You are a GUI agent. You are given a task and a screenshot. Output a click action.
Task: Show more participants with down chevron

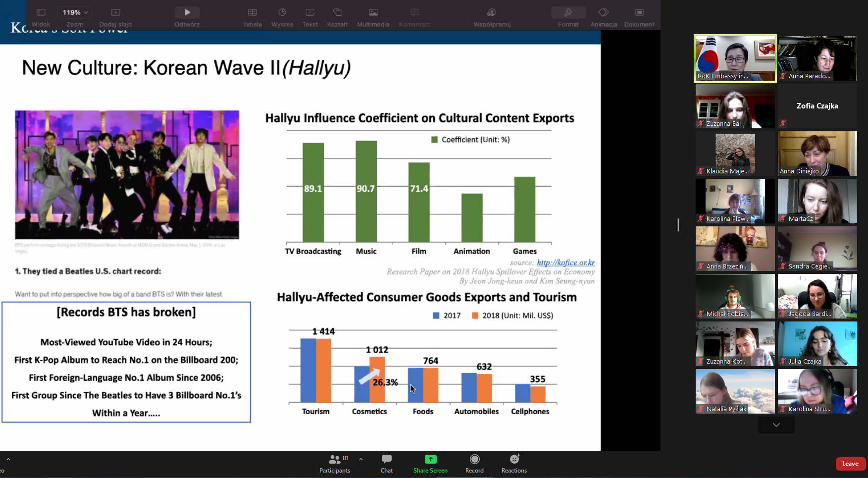(776, 425)
